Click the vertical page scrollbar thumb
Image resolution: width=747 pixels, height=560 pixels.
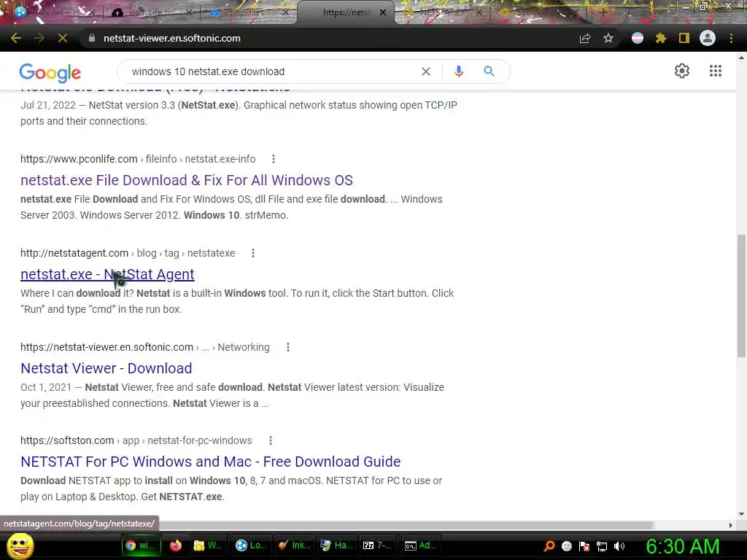[741, 296]
